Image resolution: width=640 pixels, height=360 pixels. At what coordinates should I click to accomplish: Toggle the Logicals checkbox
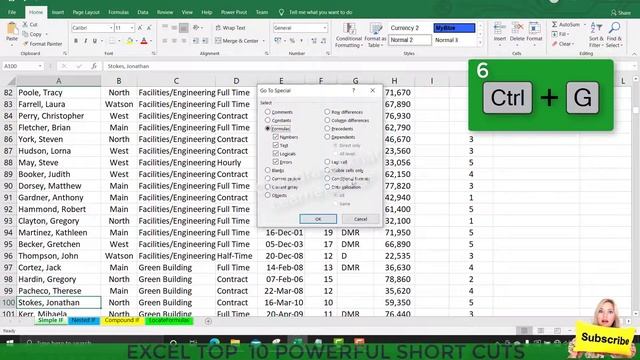276,153
